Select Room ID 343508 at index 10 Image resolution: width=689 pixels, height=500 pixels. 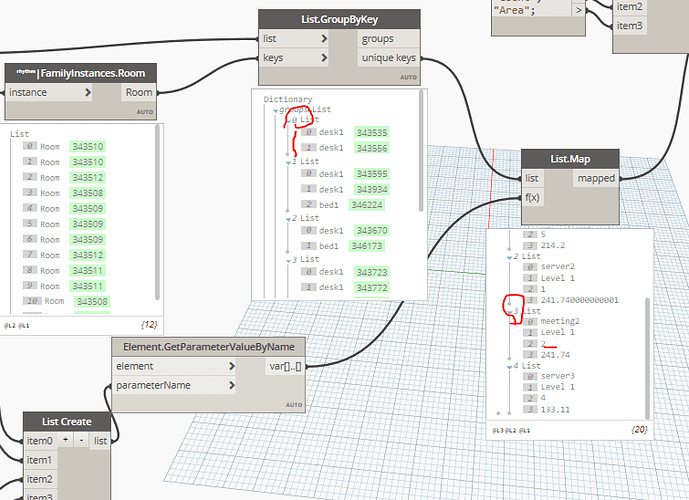point(92,302)
